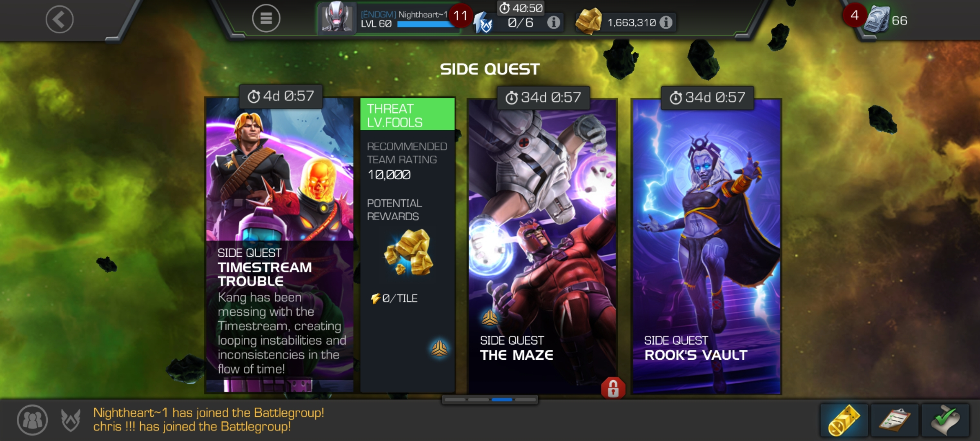Click the blue page indicator segment

(x=502, y=400)
